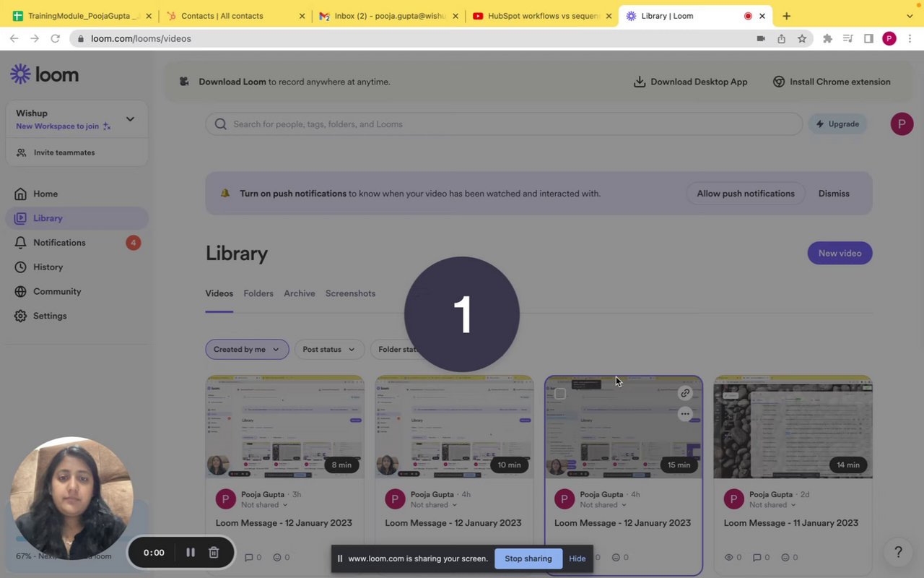Image resolution: width=924 pixels, height=578 pixels.
Task: Switch to Contacts All contacts browser tab
Action: pos(235,16)
